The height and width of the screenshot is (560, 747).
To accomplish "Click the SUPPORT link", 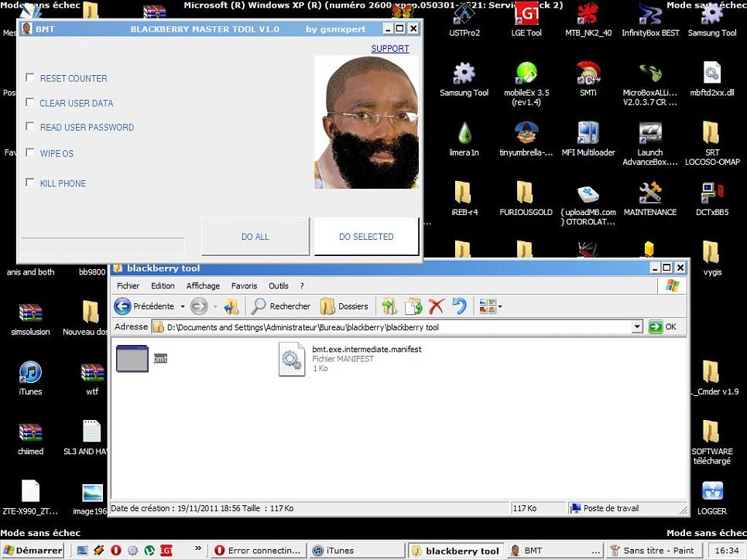I will tap(390, 49).
